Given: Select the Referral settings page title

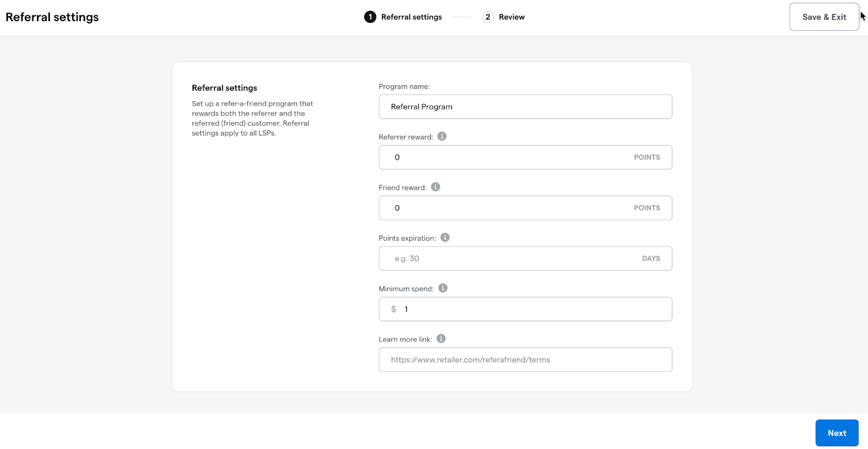Looking at the screenshot, I should pos(52,17).
